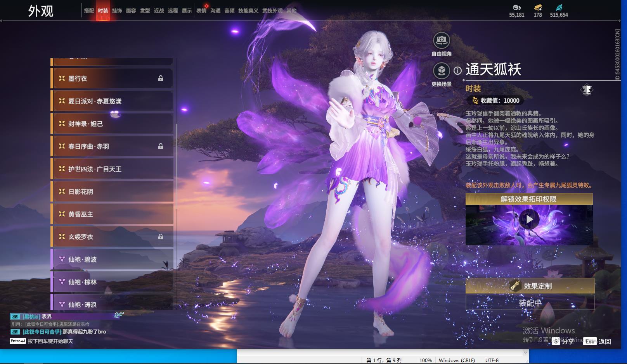
Task: Click Windows (CRLF) in Notepad status bar
Action: [x=457, y=360]
